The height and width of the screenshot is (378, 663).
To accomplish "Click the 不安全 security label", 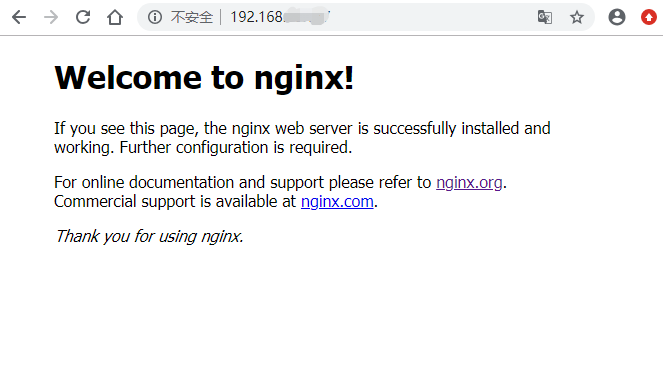I will pos(192,17).
